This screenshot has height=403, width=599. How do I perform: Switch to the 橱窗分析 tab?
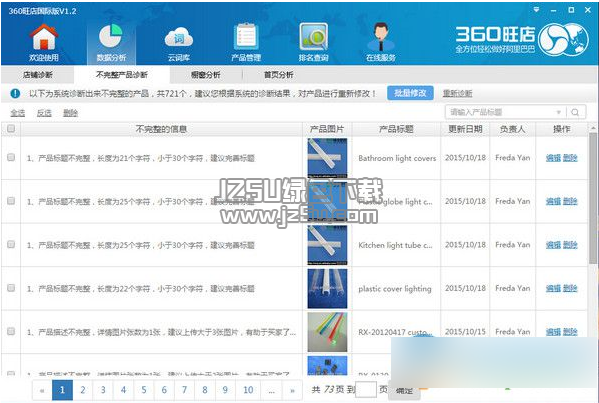(206, 75)
